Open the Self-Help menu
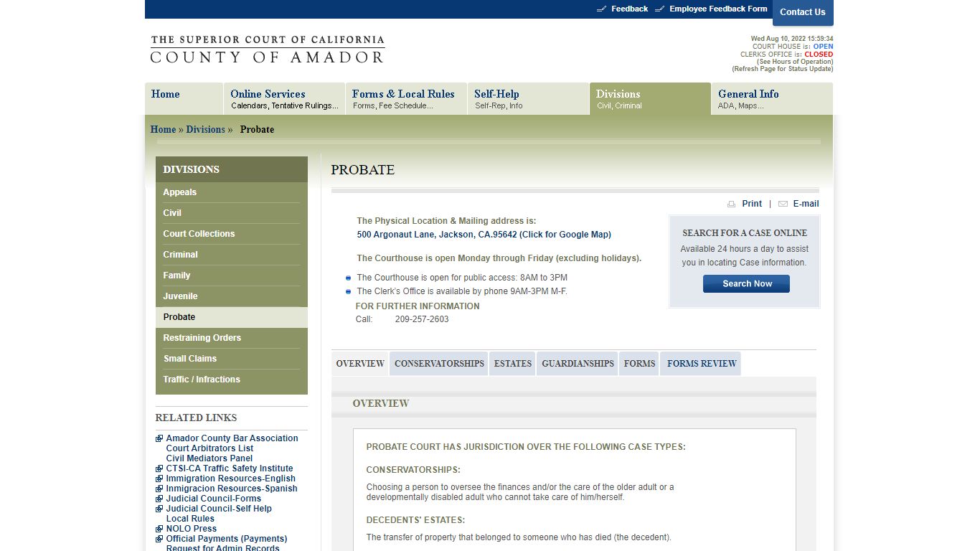 coord(528,99)
